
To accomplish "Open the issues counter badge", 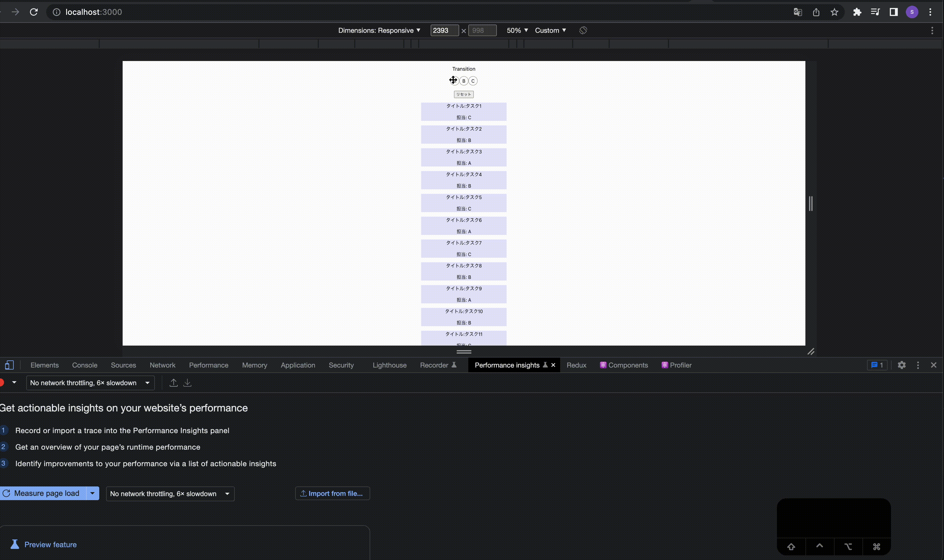I will click(877, 365).
